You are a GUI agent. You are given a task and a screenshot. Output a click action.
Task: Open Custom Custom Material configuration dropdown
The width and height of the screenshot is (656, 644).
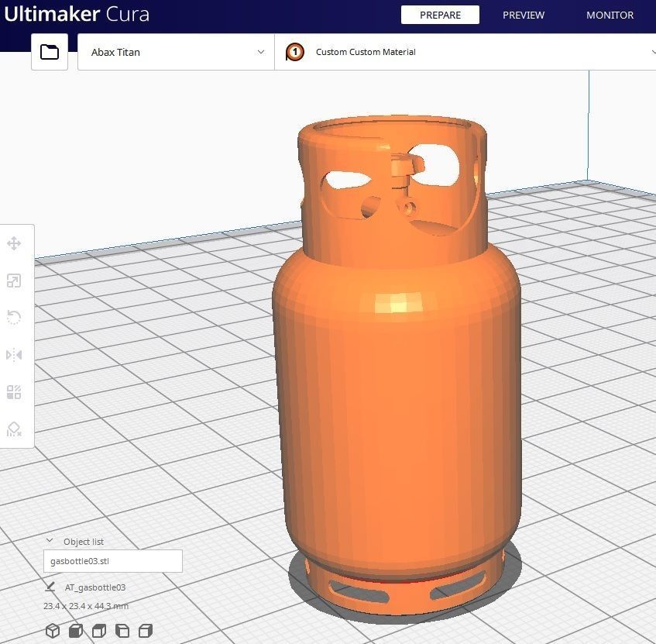coord(465,52)
